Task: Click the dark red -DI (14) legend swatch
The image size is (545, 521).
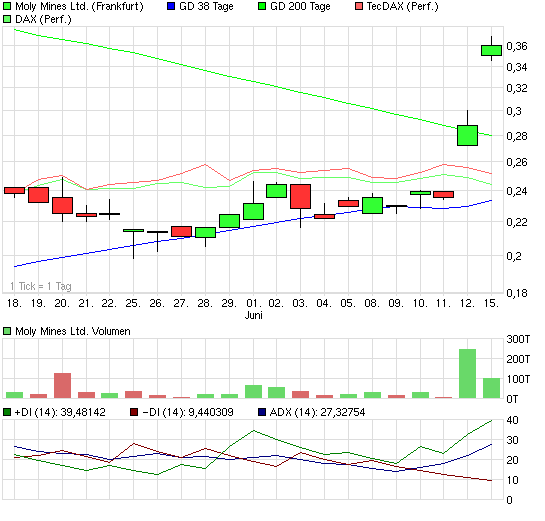Action: coord(134,412)
